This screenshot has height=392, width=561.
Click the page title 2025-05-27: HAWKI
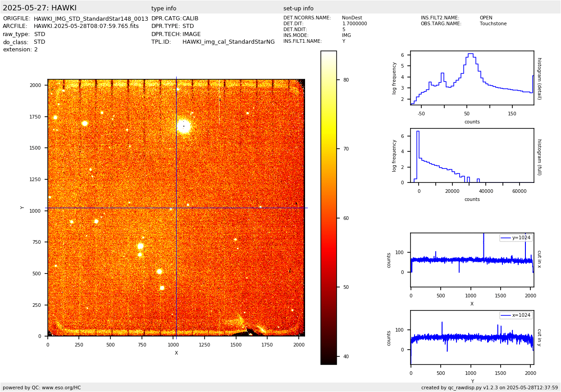tap(40, 8)
